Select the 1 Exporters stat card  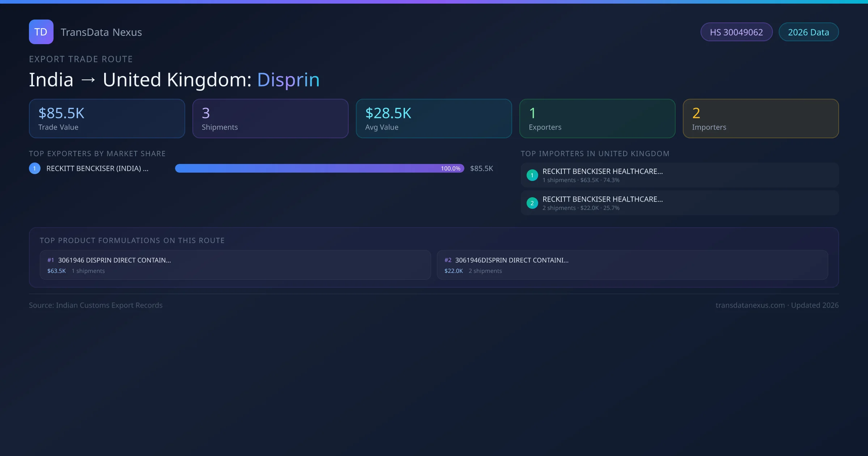[x=597, y=119]
